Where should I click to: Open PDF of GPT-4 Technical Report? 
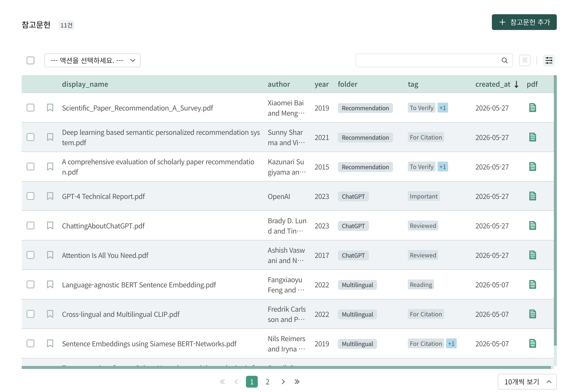coord(532,196)
